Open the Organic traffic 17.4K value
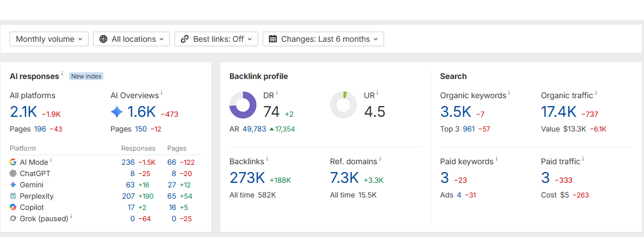644x237 pixels. (559, 112)
